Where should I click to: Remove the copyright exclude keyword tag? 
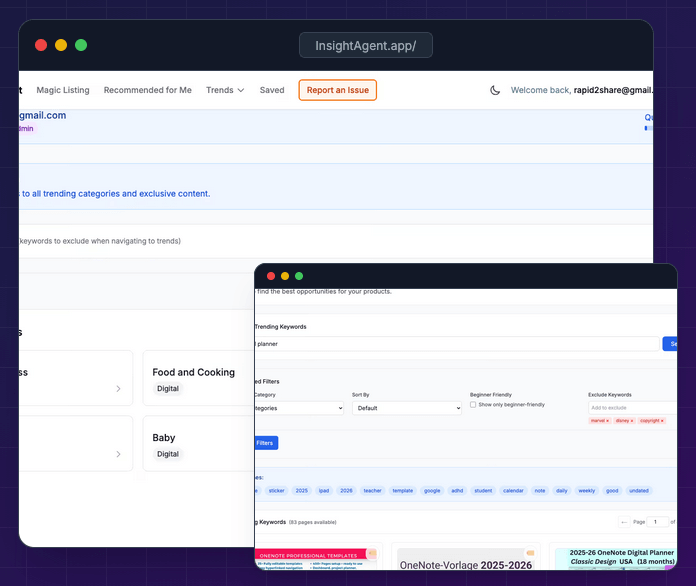tap(660, 421)
